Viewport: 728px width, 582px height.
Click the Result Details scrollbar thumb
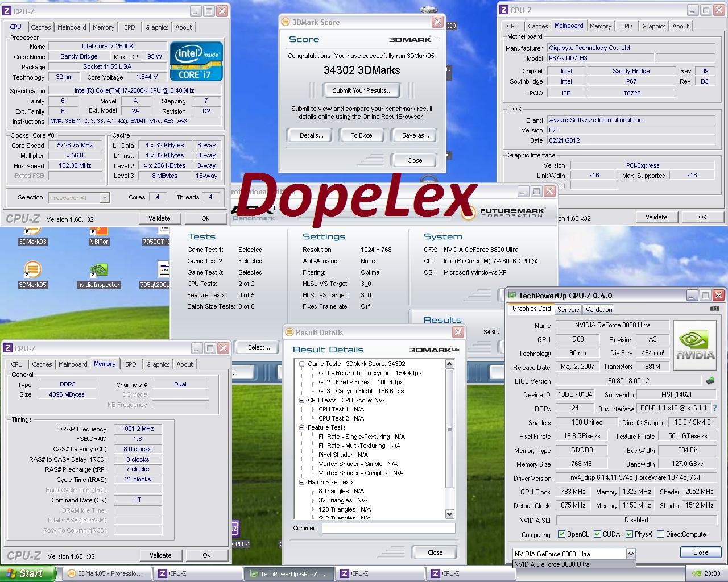(450, 429)
